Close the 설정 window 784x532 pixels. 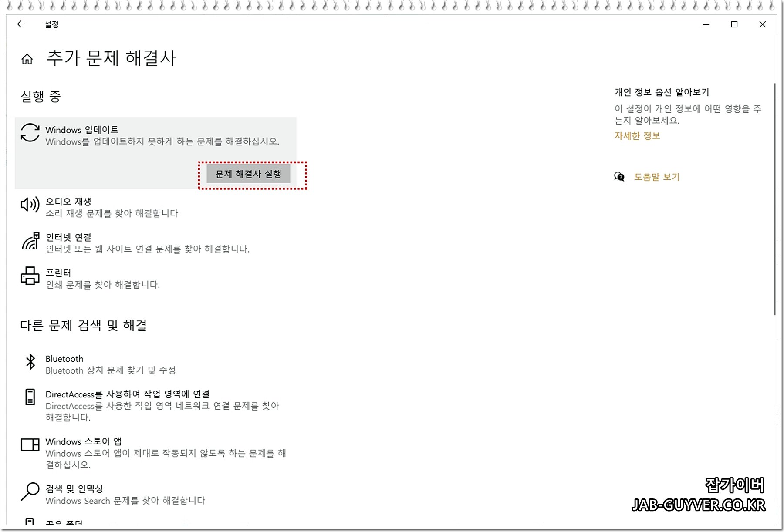[762, 24]
